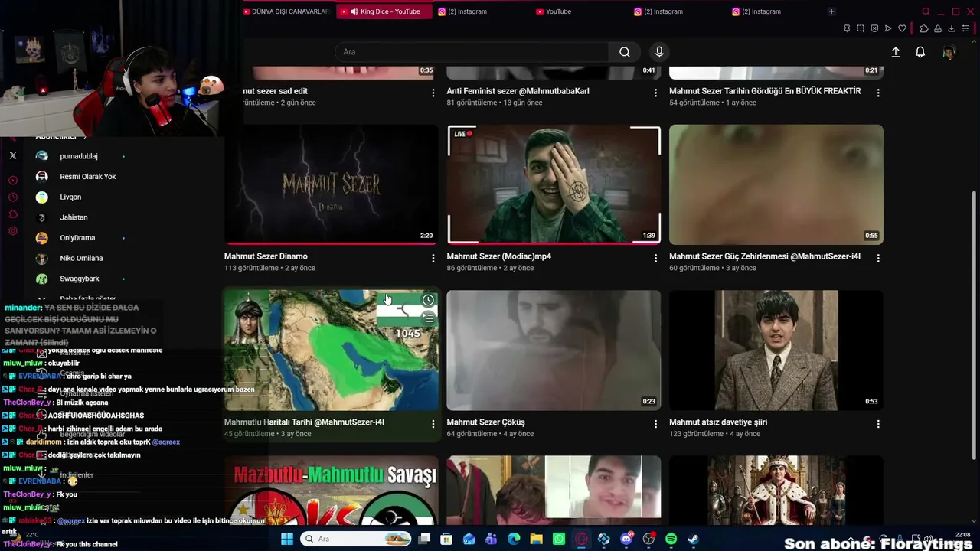980x551 pixels.
Task: Open Steam from the taskbar
Action: (x=693, y=540)
